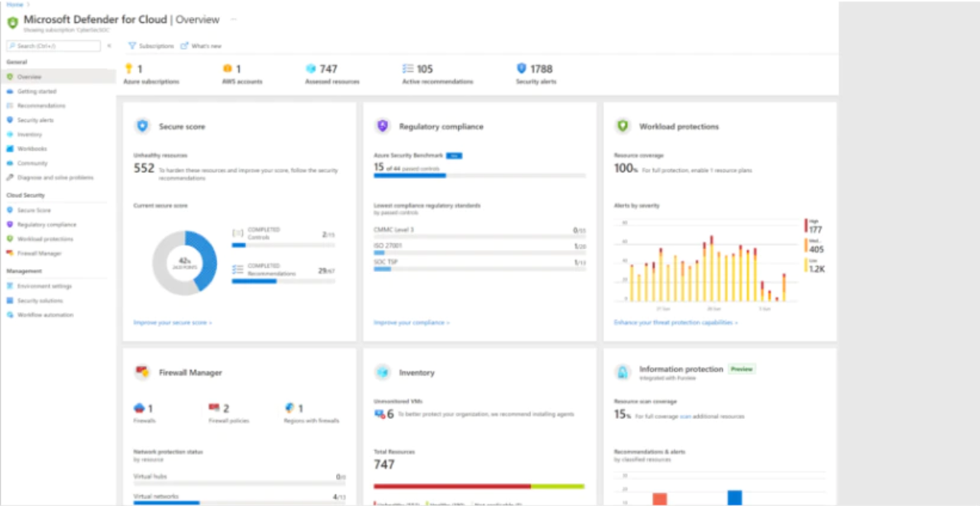Click the COMPLETED Recommendations progress bar

click(x=283, y=281)
